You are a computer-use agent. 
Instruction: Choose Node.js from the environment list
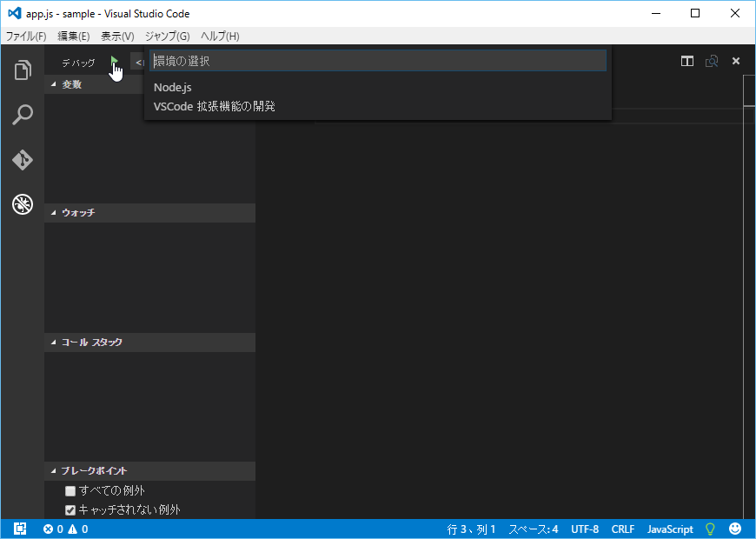(x=173, y=87)
